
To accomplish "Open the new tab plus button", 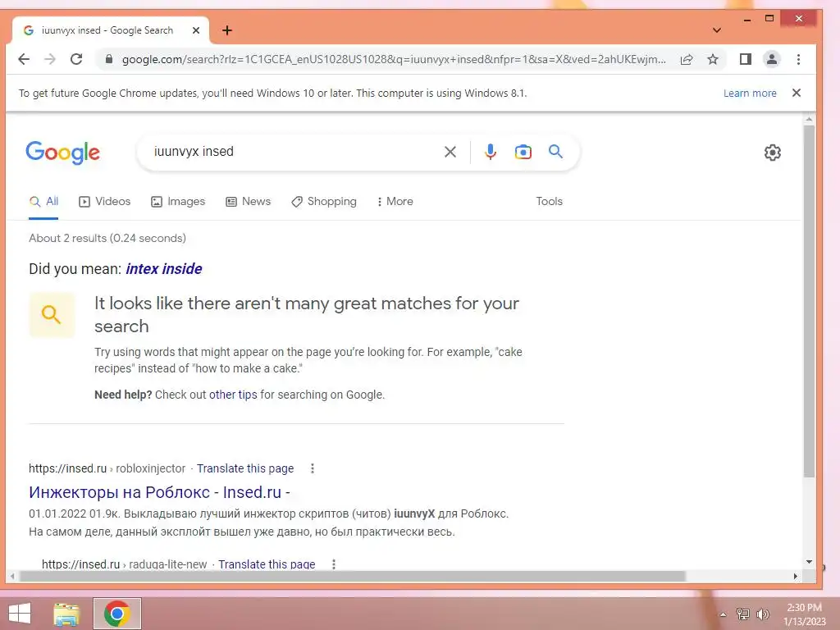I will [227, 30].
